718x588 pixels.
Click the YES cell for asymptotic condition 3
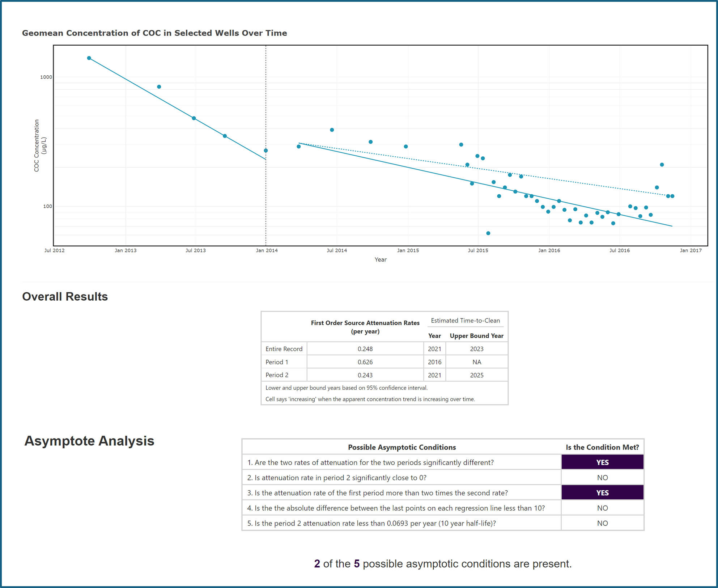tap(602, 493)
